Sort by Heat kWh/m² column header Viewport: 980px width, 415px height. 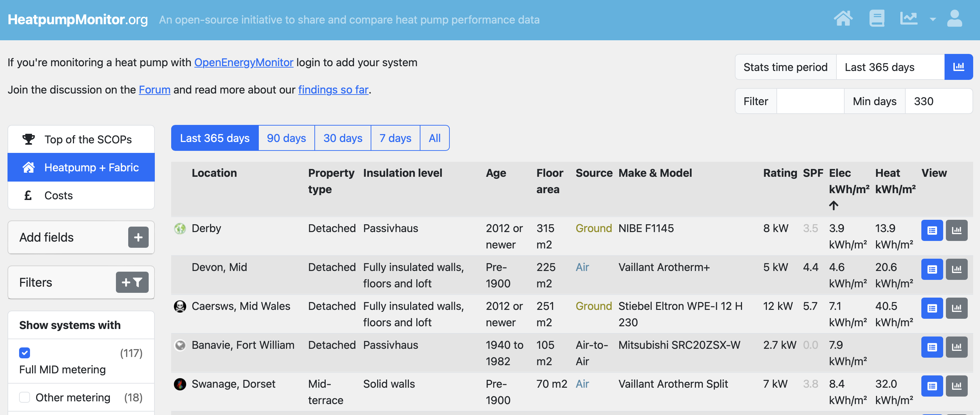(x=895, y=181)
